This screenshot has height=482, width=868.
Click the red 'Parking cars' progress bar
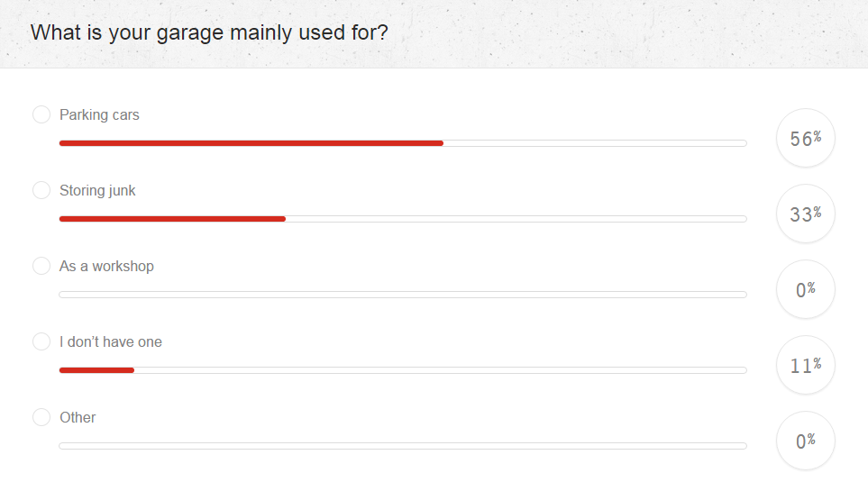click(251, 143)
